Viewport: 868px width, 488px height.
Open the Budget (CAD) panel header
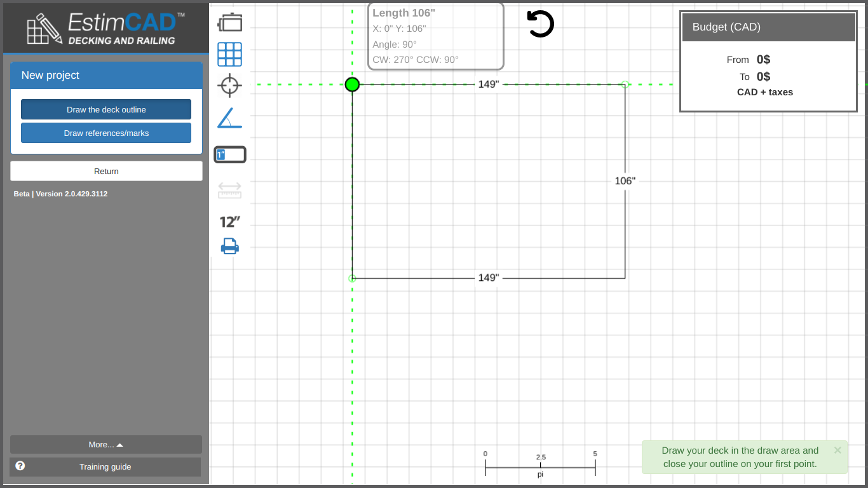pos(768,27)
